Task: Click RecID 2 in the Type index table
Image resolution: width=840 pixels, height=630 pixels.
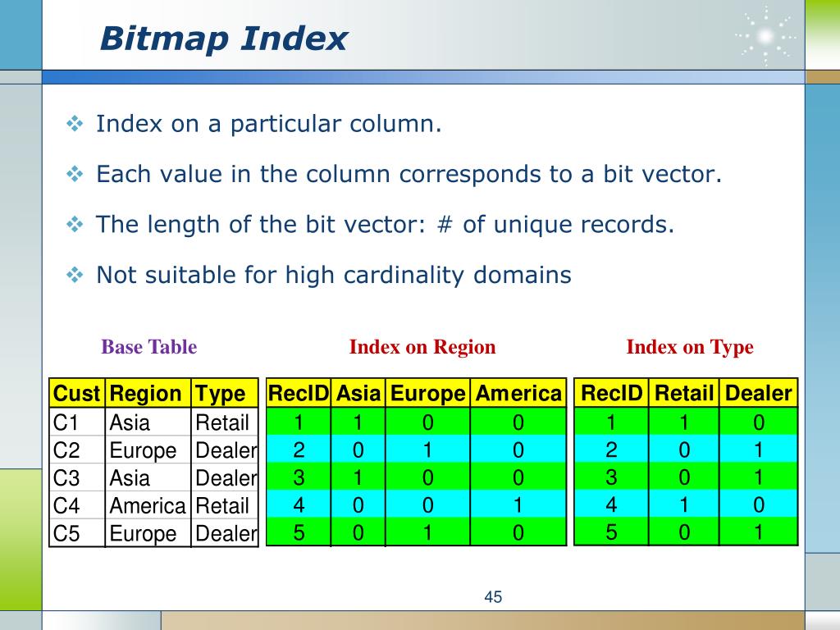Action: [611, 450]
